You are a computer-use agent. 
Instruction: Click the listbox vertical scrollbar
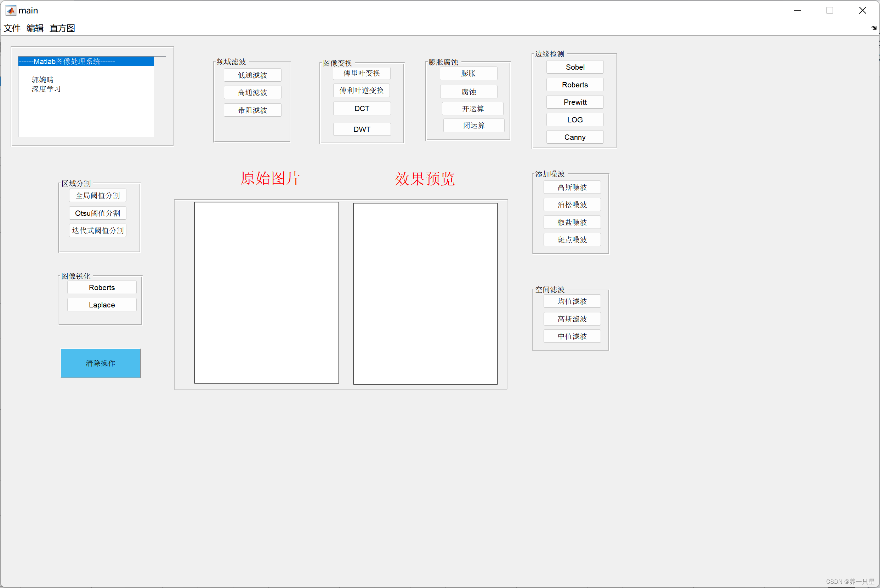[159, 97]
